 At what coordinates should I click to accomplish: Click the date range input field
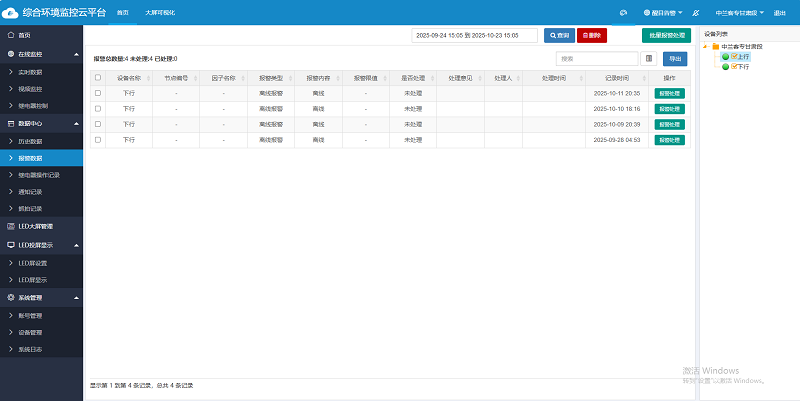coord(475,35)
